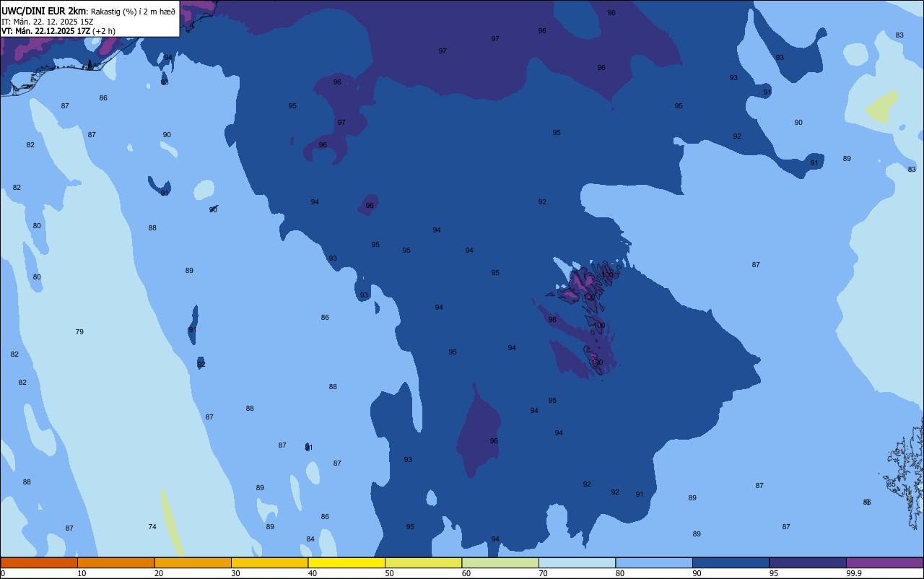The height and width of the screenshot is (579, 924).
Task: Click the legend tick label '50'
Action: tap(389, 573)
